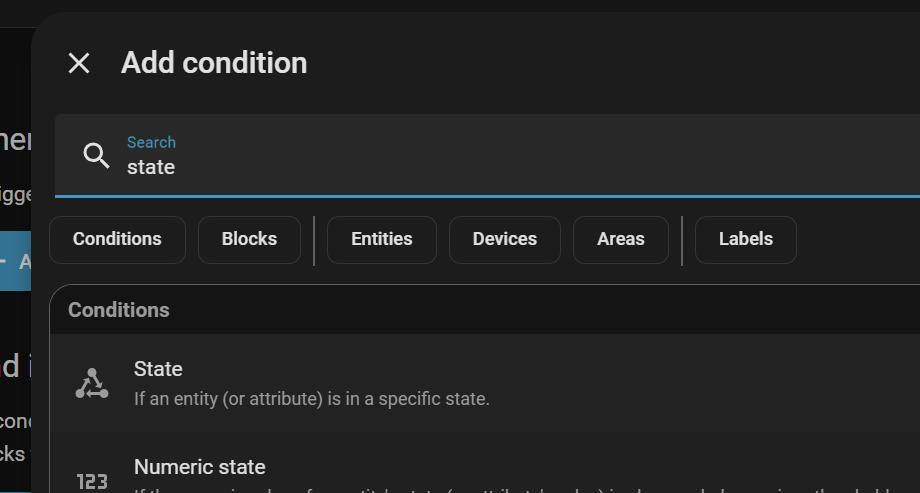Screen dimensions: 920x493
Task: Show the Devices filter results
Action: coord(505,240)
